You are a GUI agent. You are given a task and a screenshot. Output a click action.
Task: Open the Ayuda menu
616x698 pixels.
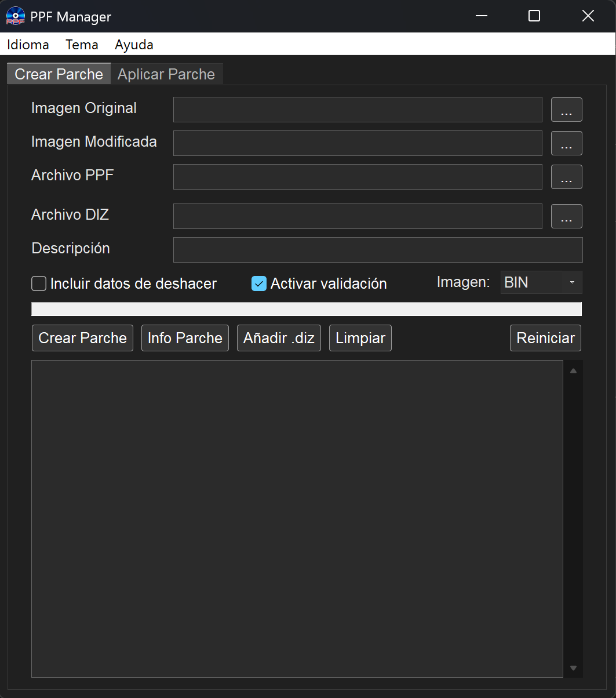[134, 45]
